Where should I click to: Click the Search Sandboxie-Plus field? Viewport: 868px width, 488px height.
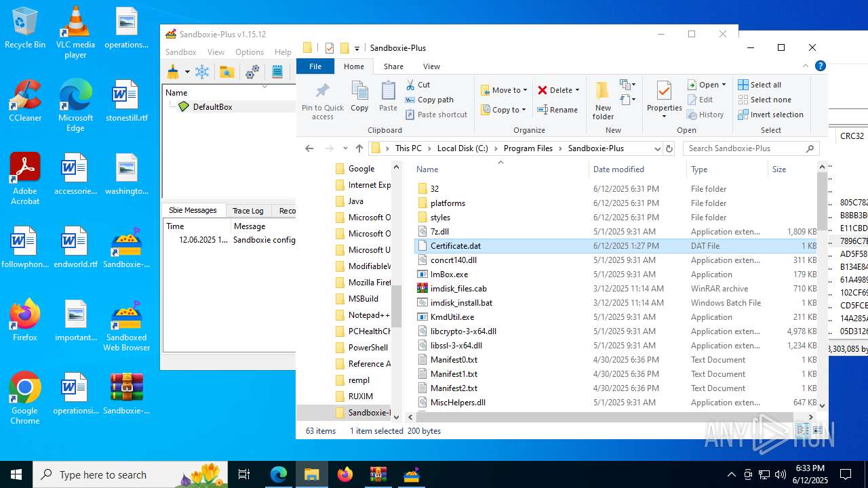[x=751, y=148]
